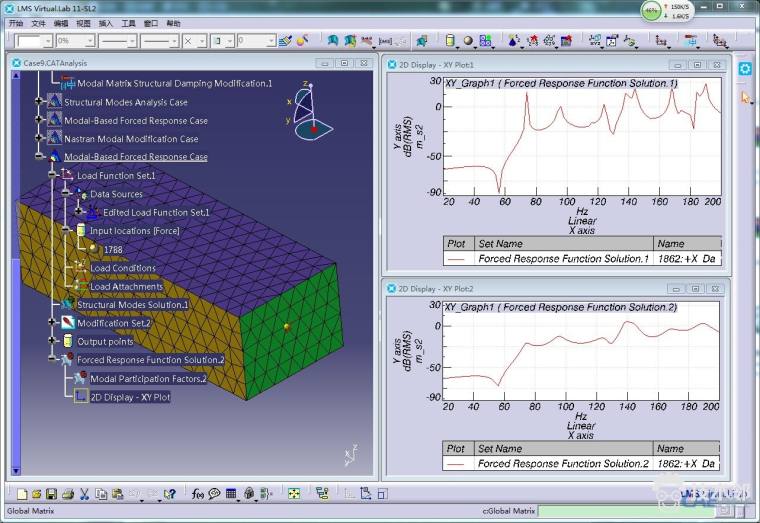Viewport: 760px width, 523px height.
Task: Expand the Output points tree node
Action: [x=53, y=341]
